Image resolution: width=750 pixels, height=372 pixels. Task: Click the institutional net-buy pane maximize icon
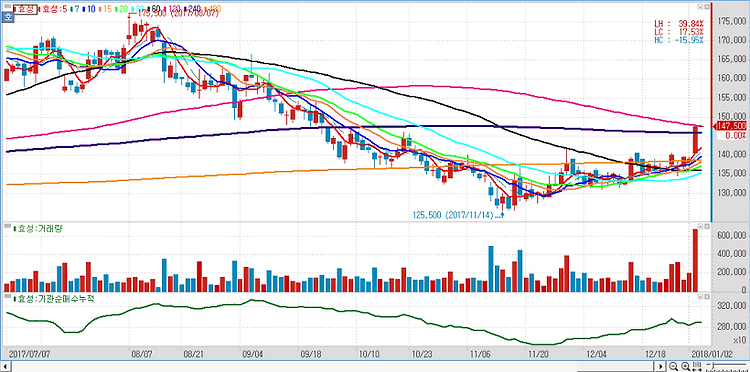(x=706, y=296)
